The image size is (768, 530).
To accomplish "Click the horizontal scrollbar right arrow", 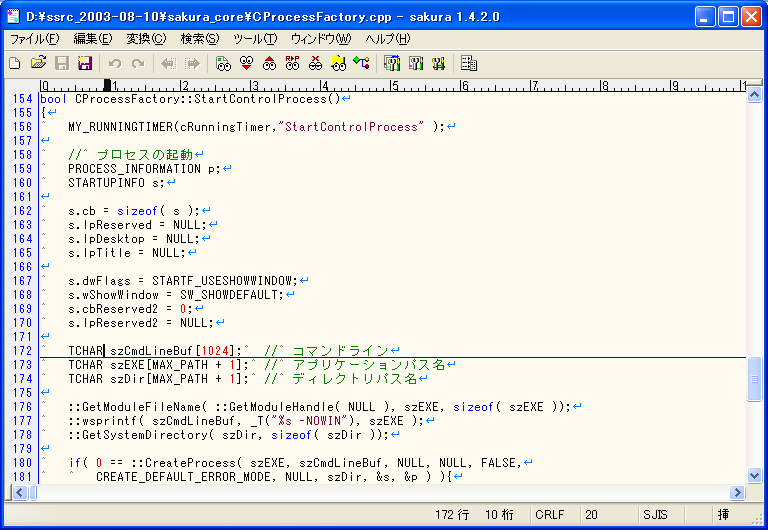I will coord(737,492).
